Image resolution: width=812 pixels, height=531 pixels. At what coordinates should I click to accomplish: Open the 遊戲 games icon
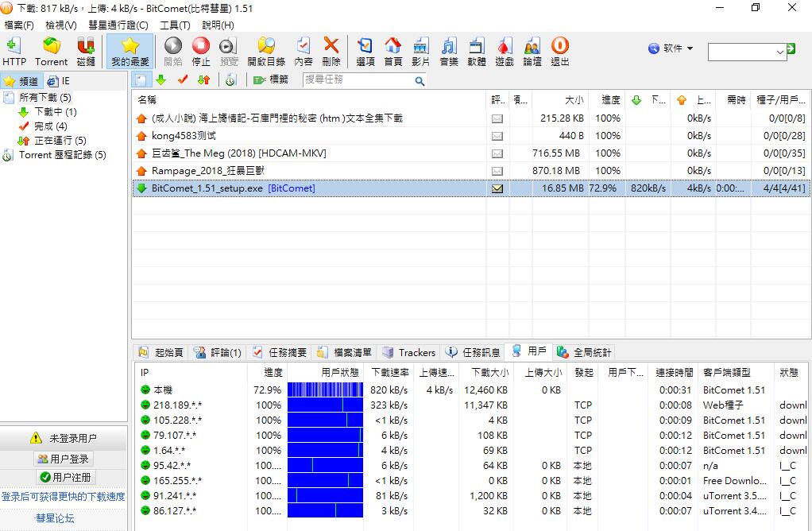(505, 52)
